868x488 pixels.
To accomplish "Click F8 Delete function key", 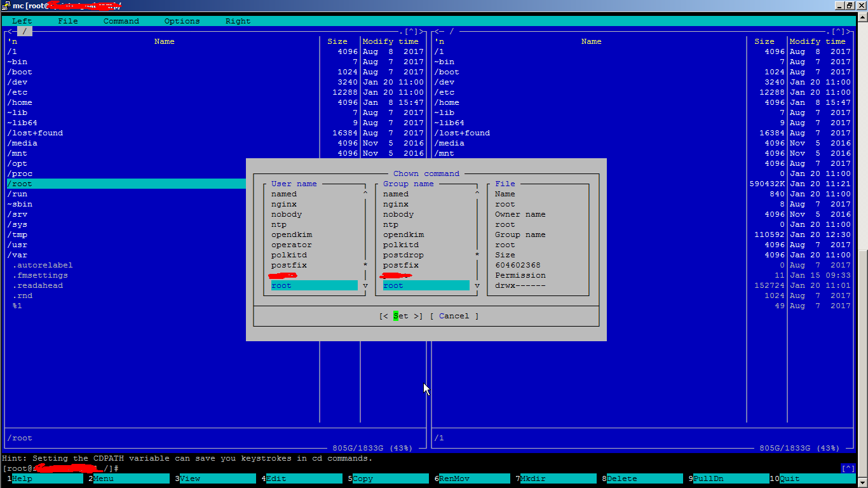I will [x=642, y=478].
